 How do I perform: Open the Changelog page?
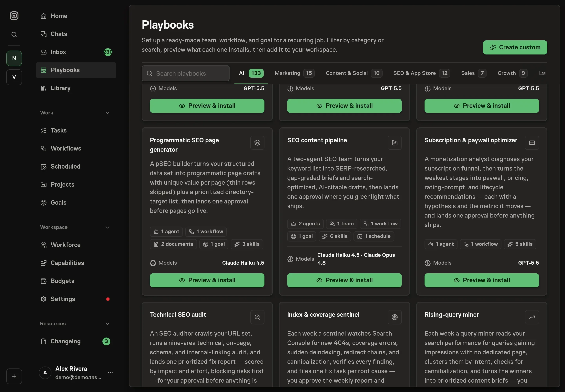pyautogui.click(x=76, y=341)
